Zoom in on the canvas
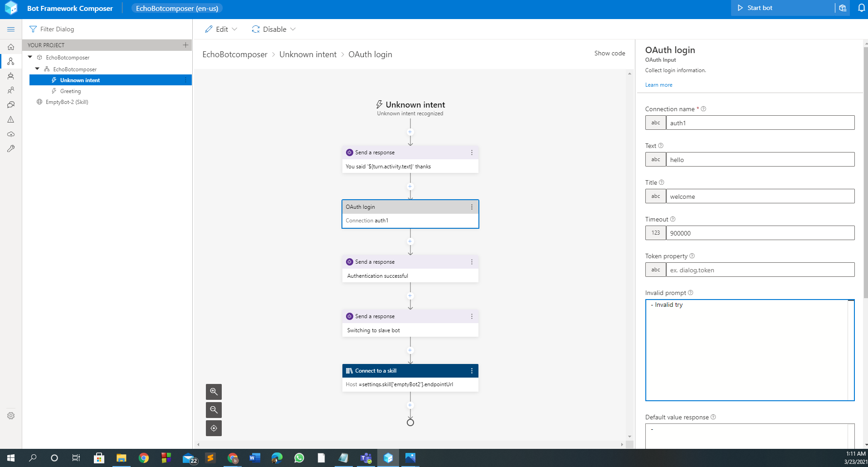 coord(214,392)
